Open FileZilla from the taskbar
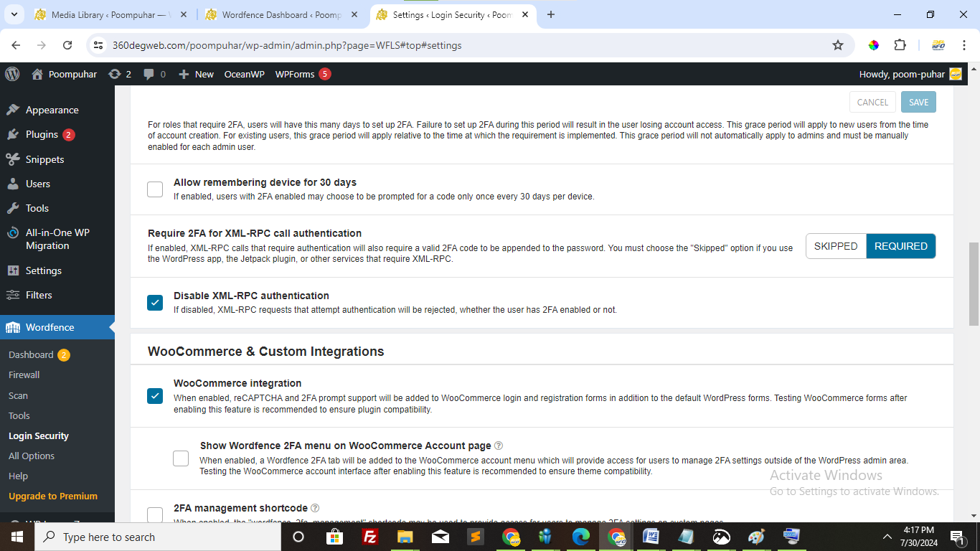The height and width of the screenshot is (551, 980). tap(370, 537)
